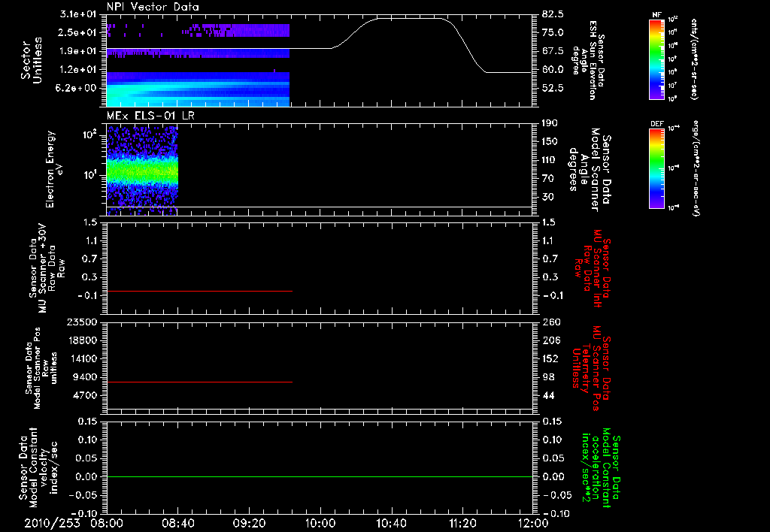Image resolution: width=770 pixels, height=532 pixels.
Task: Click the '09:20' time axis label
Action: click(x=249, y=524)
